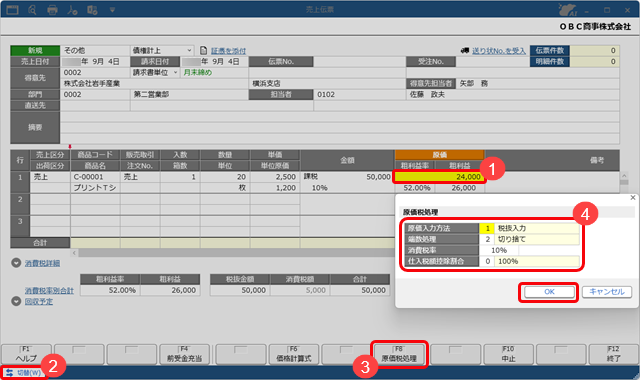Screen dimensions: 640x380
Task: Click the F6 価格計算式 function button
Action: coord(294,354)
